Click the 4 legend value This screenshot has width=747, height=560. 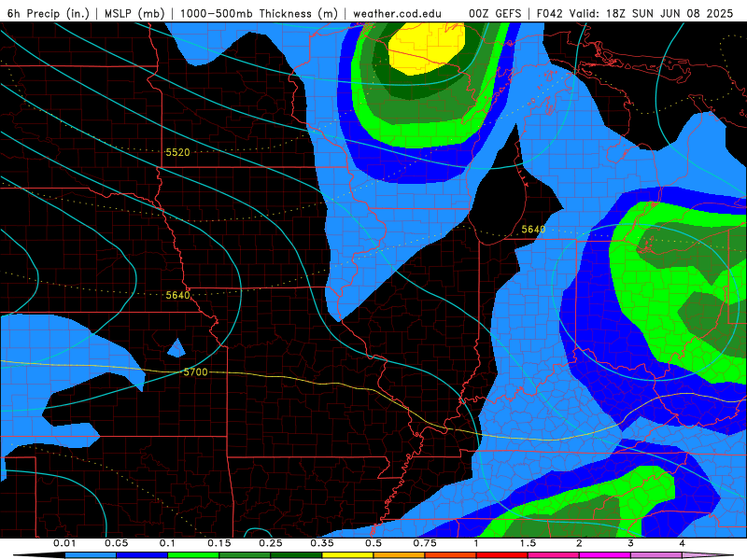[x=683, y=543]
